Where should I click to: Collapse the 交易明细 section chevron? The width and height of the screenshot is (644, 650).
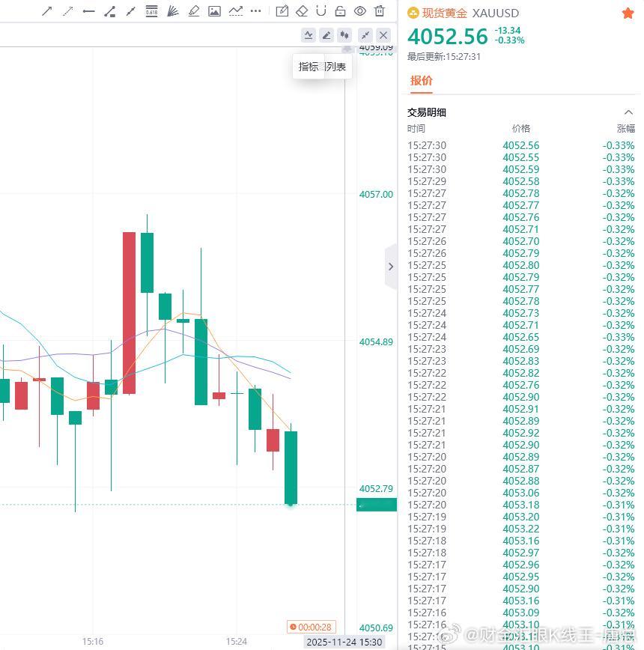[629, 112]
